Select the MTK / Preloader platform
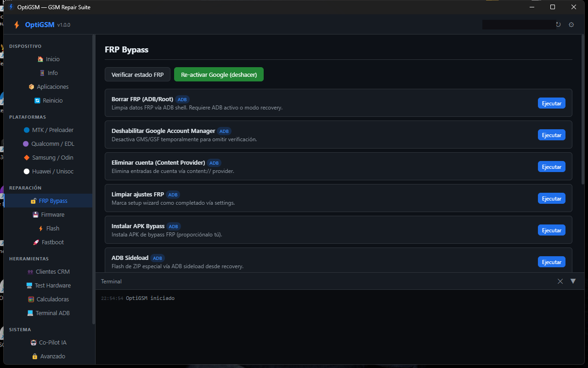This screenshot has height=368, width=588. [x=48, y=130]
